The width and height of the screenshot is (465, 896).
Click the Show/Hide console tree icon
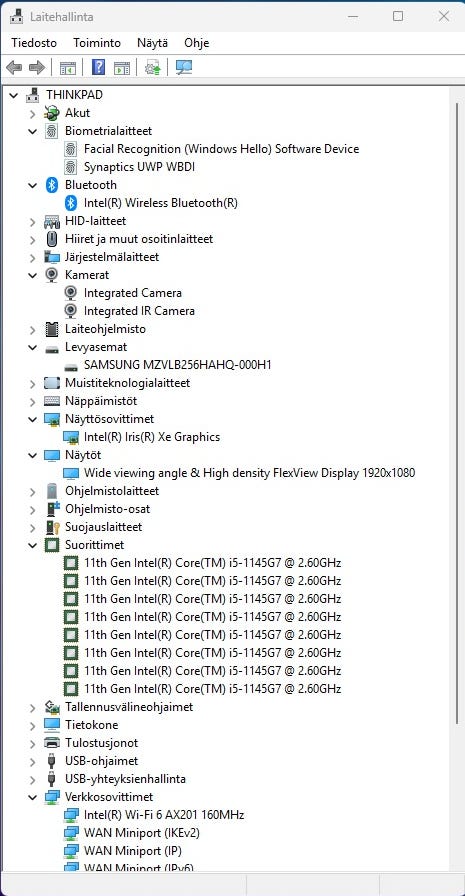point(68,67)
